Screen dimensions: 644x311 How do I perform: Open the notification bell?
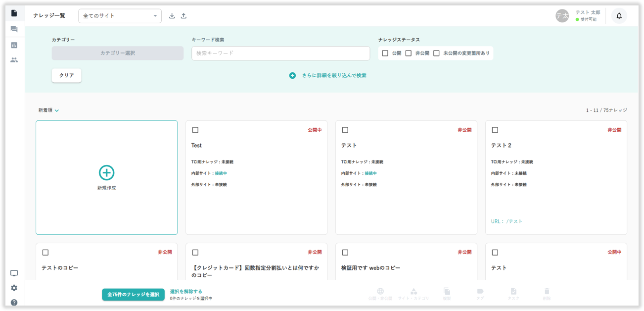coord(619,16)
